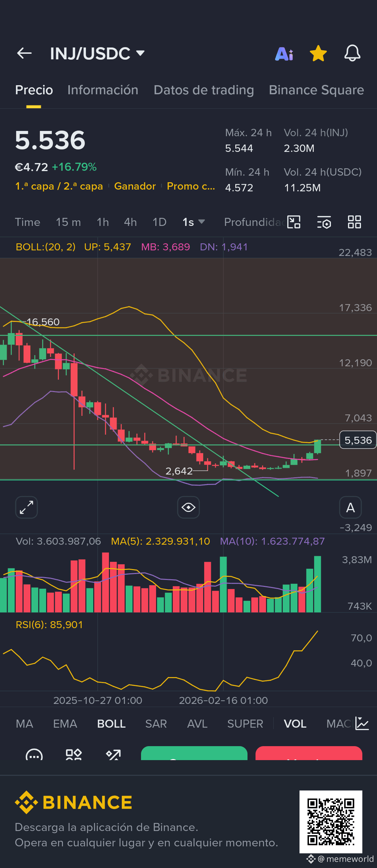This screenshot has width=377, height=868.
Task: Open the Ganador tag
Action: pos(135,186)
